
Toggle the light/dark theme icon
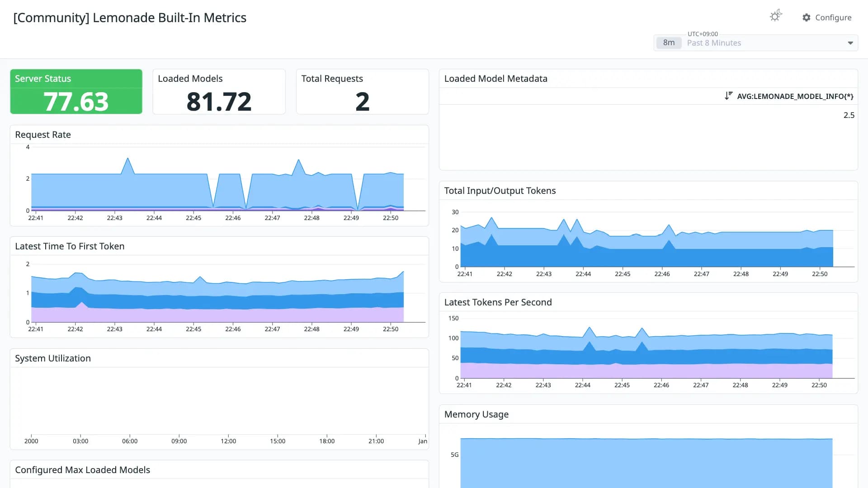click(x=776, y=16)
